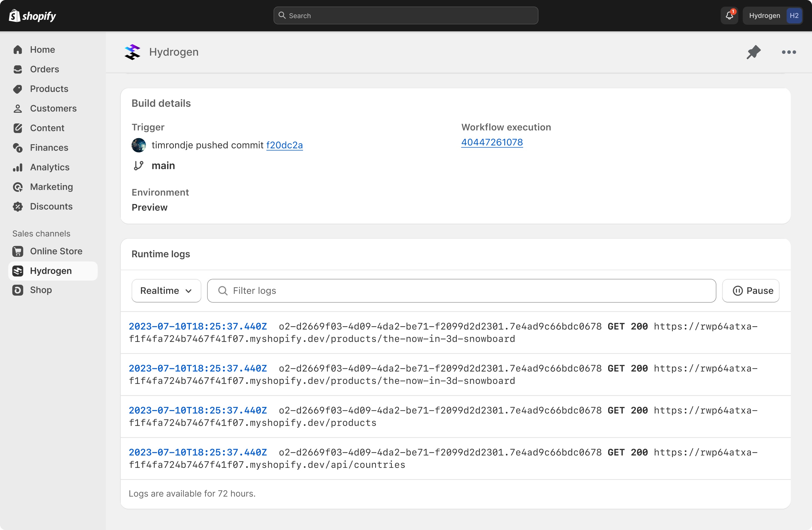This screenshot has height=530, width=812.
Task: Open the Customers menu item
Action: tap(53, 109)
